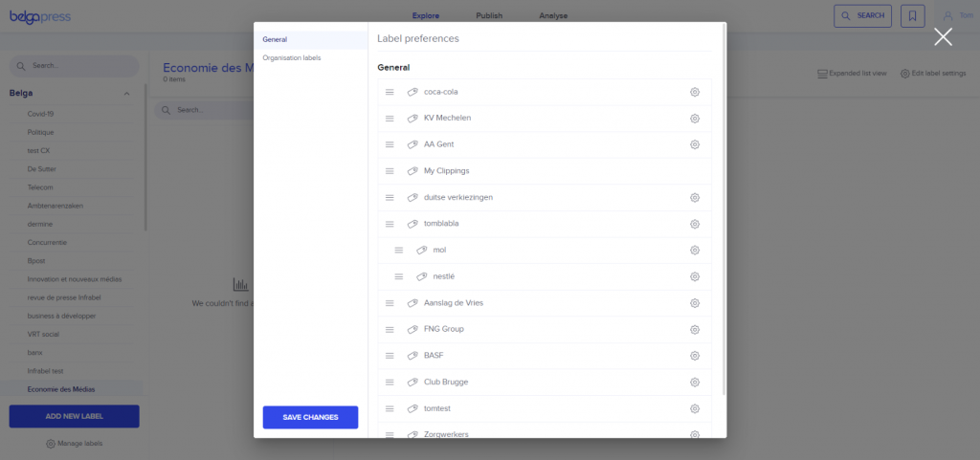Open Manage labels link
980x460 pixels.
pyautogui.click(x=75, y=443)
